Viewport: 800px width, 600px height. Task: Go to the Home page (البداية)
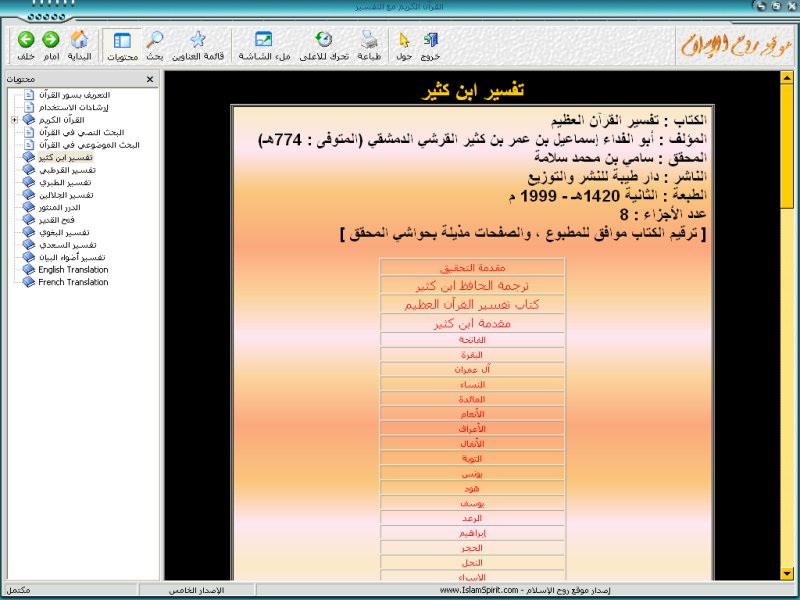80,40
